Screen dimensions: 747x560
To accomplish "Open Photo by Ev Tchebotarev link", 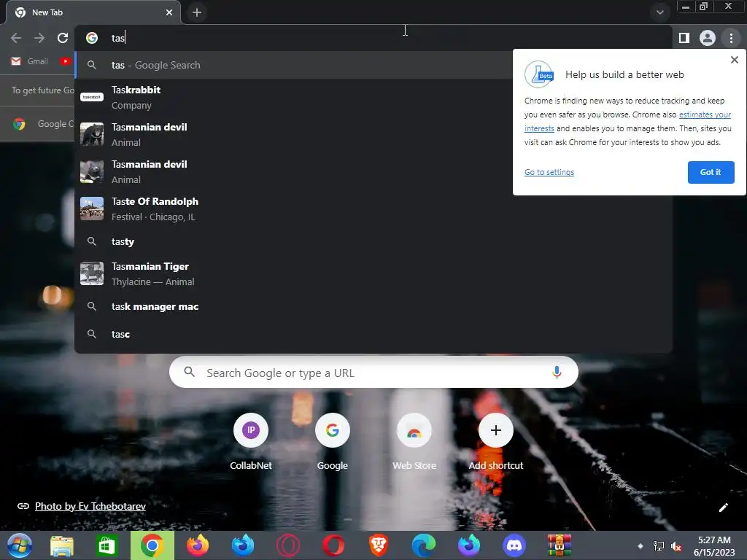I will tap(90, 506).
